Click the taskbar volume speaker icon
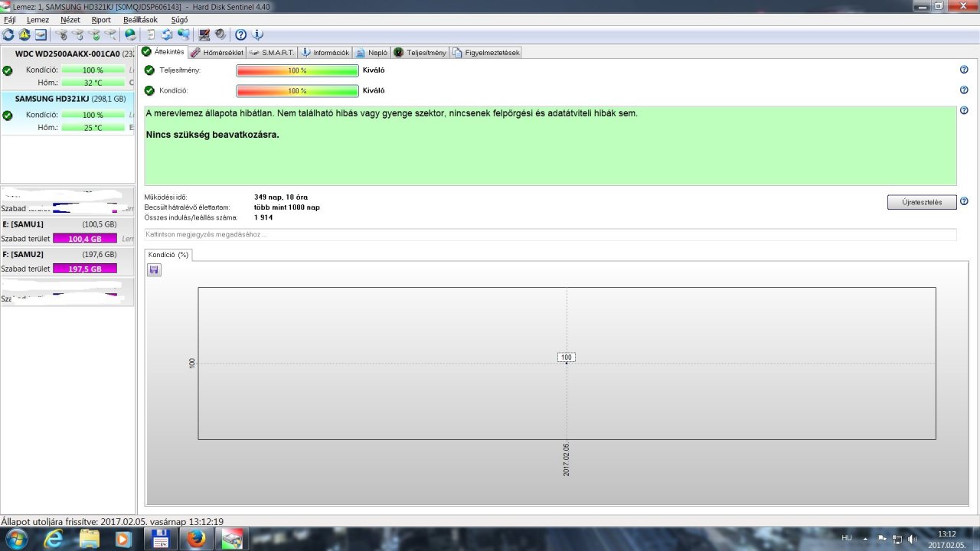The width and height of the screenshot is (980, 551). (913, 538)
